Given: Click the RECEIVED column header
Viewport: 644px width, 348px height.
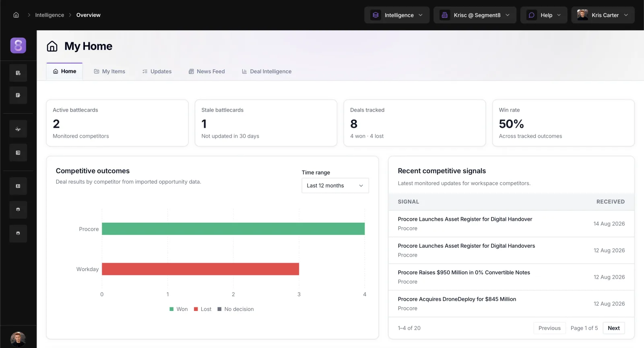Looking at the screenshot, I should point(611,202).
